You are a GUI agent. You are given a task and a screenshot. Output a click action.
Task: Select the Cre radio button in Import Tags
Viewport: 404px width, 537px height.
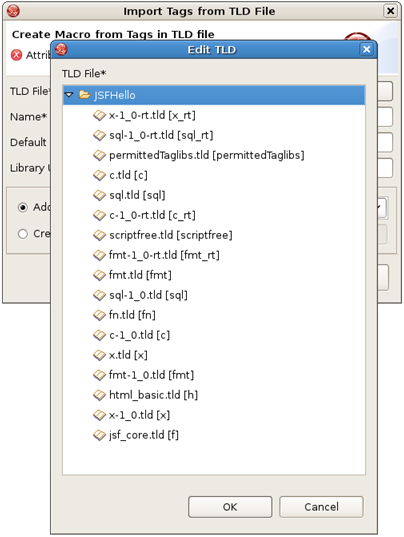tap(23, 234)
